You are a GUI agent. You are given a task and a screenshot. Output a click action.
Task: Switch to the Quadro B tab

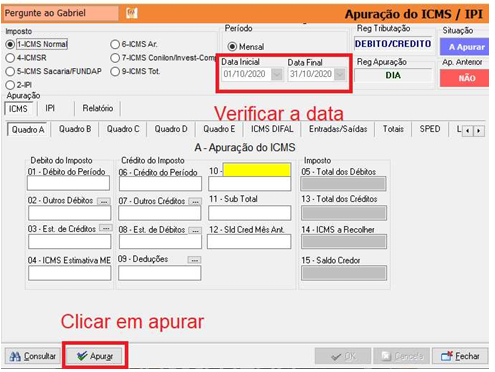[75, 129]
